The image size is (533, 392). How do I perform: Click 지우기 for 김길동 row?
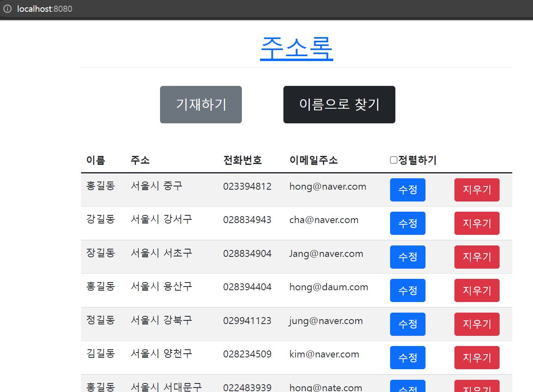tap(477, 358)
